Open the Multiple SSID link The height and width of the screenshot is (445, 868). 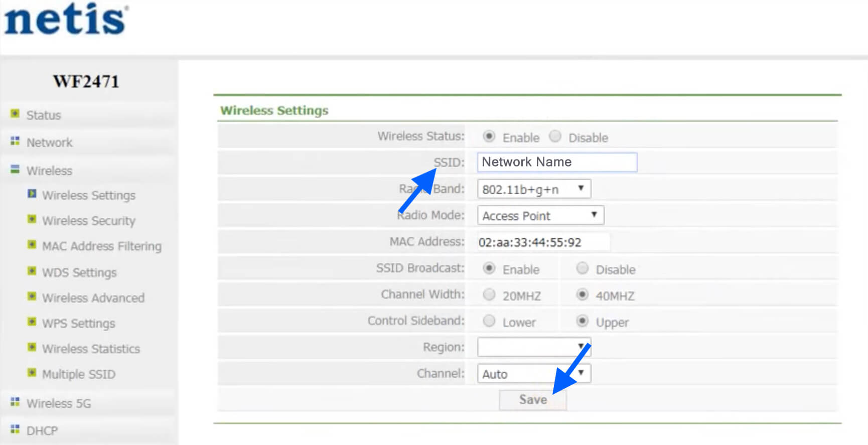coord(78,375)
